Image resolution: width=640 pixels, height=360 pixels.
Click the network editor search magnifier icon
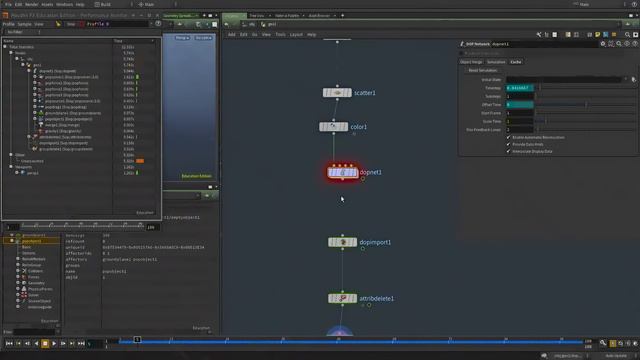[x=627, y=35]
